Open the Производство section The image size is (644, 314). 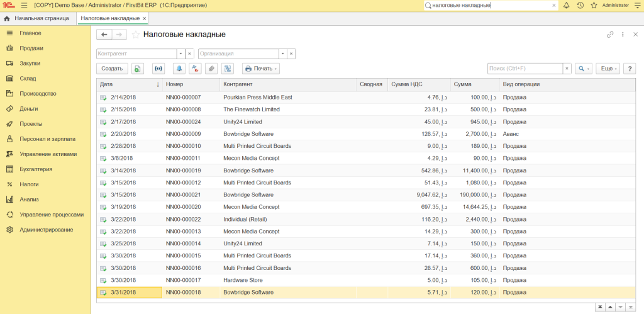pos(45,93)
